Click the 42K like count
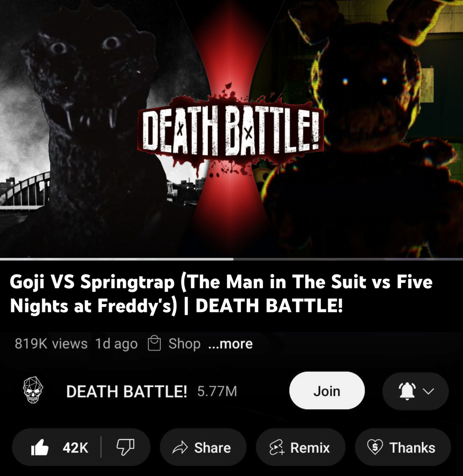 point(75,448)
